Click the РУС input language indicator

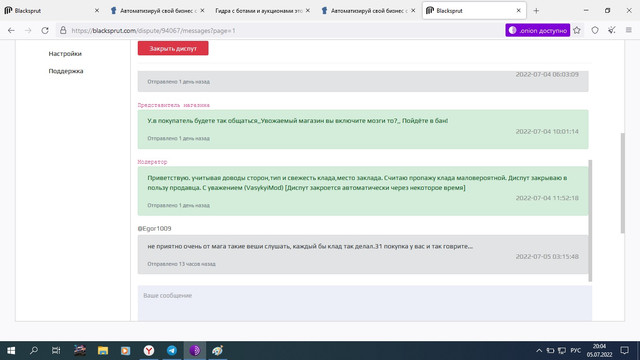coord(576,351)
